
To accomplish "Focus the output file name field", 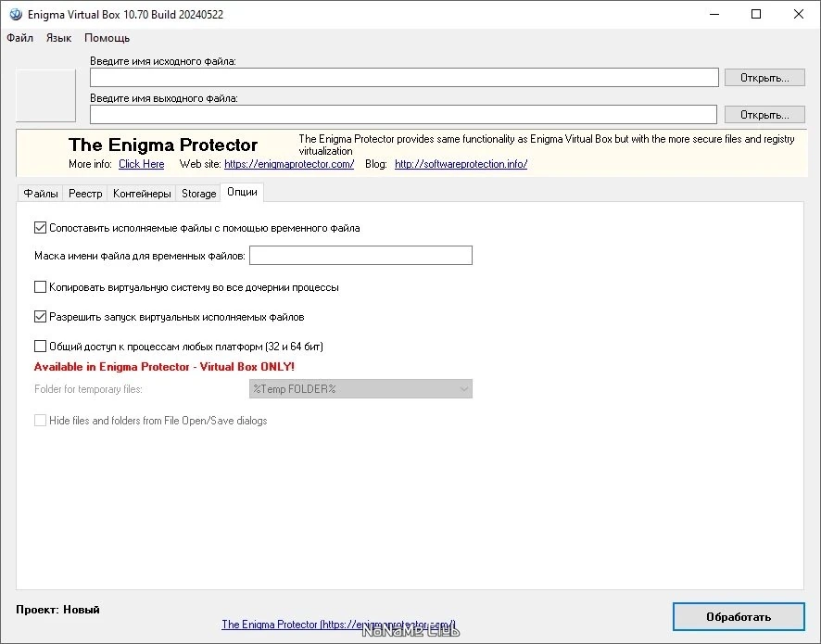I will pos(403,114).
